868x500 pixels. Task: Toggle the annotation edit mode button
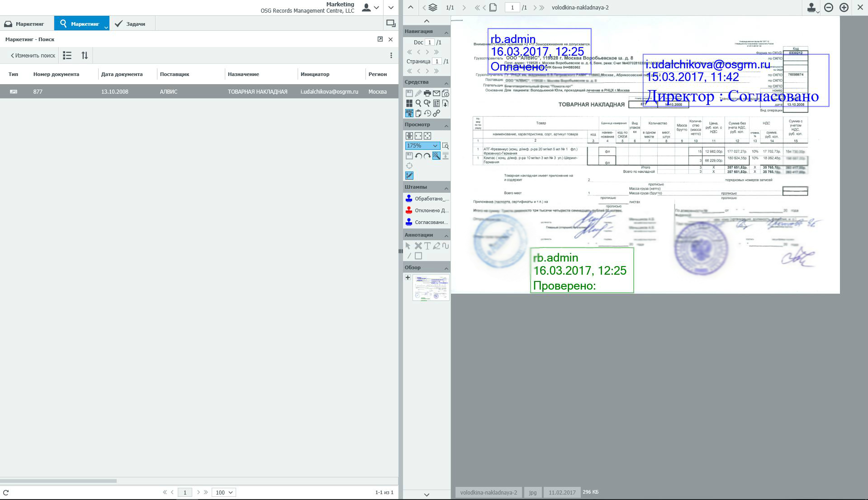(x=409, y=176)
